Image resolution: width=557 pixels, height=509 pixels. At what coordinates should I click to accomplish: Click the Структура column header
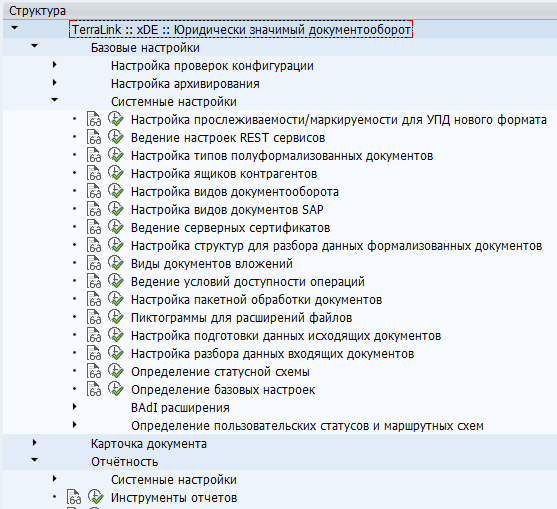pos(280,11)
